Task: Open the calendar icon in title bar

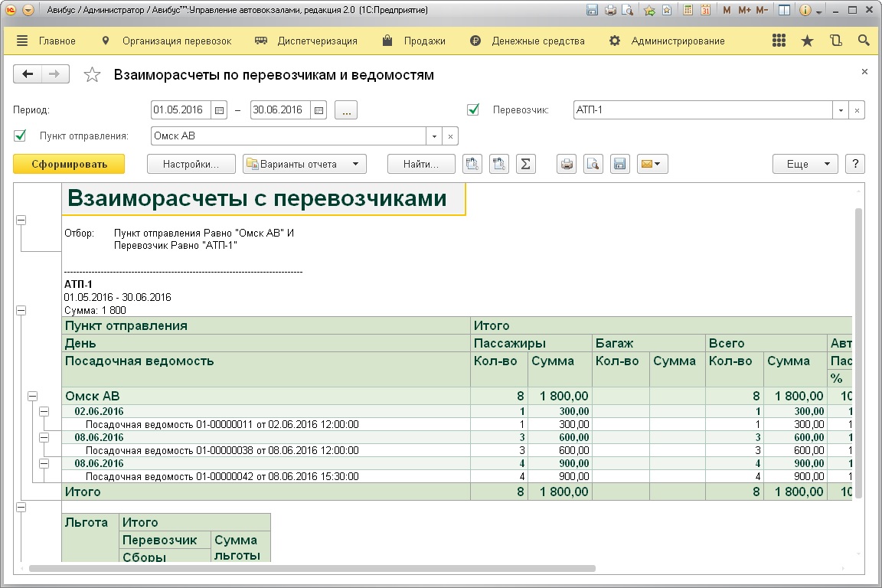Action: coord(705,11)
